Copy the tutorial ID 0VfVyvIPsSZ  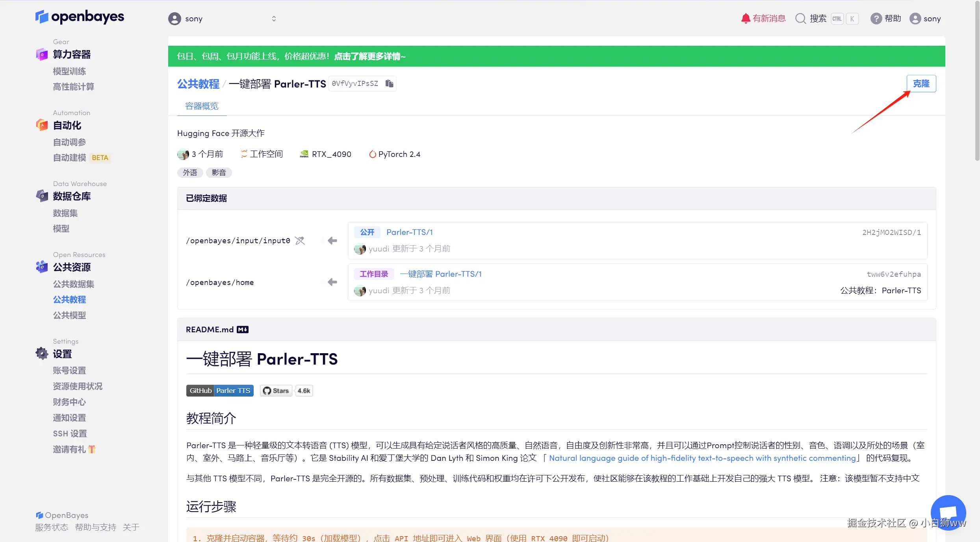coord(389,84)
